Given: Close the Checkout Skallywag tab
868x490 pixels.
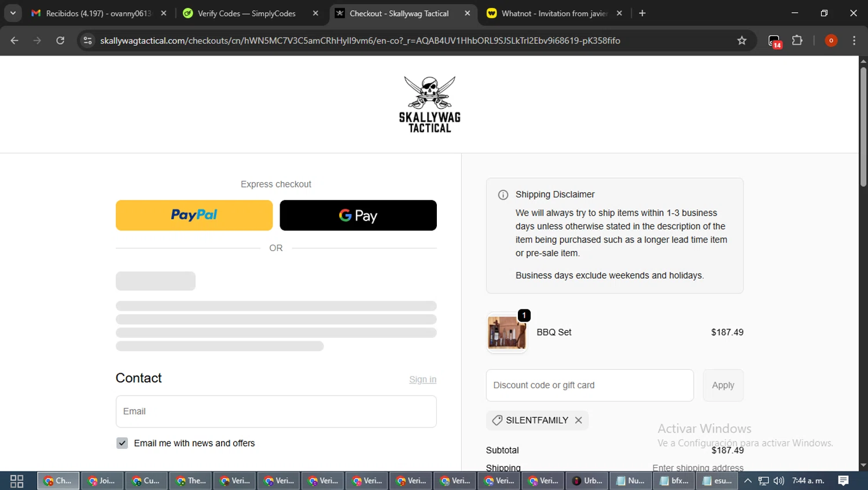Looking at the screenshot, I should coord(468,13).
